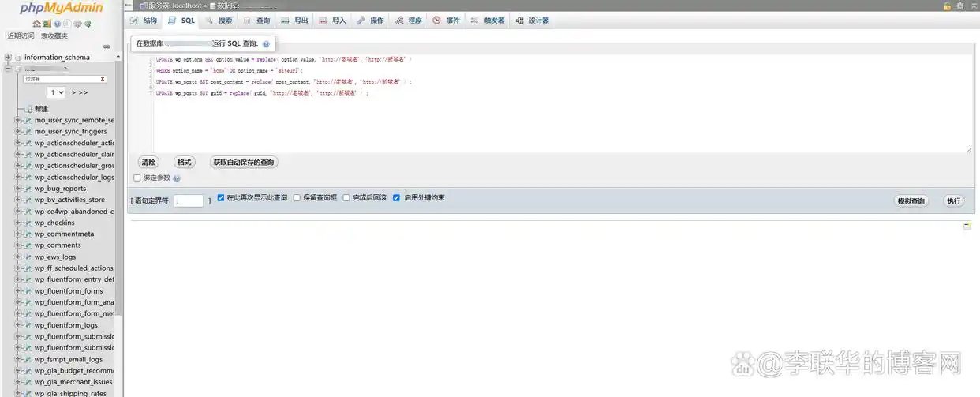Viewport: 980px width, 397px height.
Task: Click the 语句定界符 input field
Action: click(189, 201)
